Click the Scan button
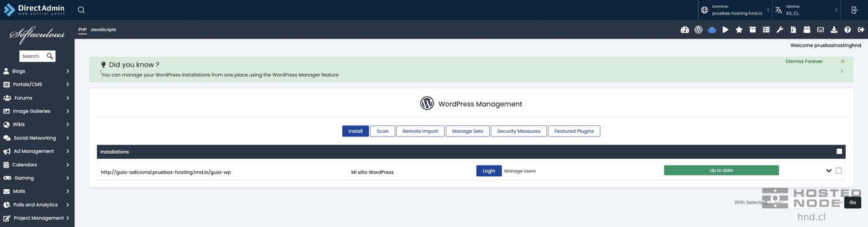The image size is (868, 227). tap(383, 131)
